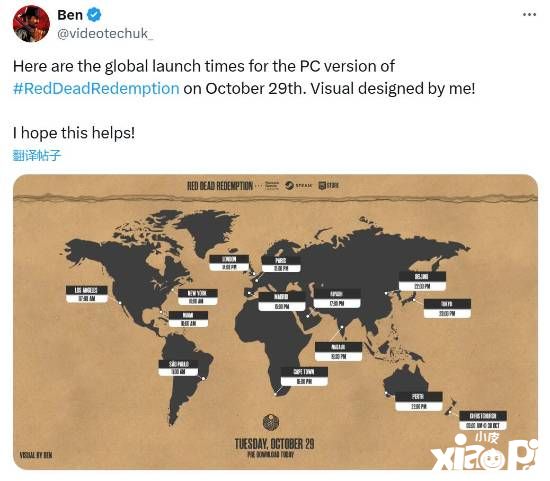
Task: Click the Rockstar launcher logo in header
Action: pos(272,185)
